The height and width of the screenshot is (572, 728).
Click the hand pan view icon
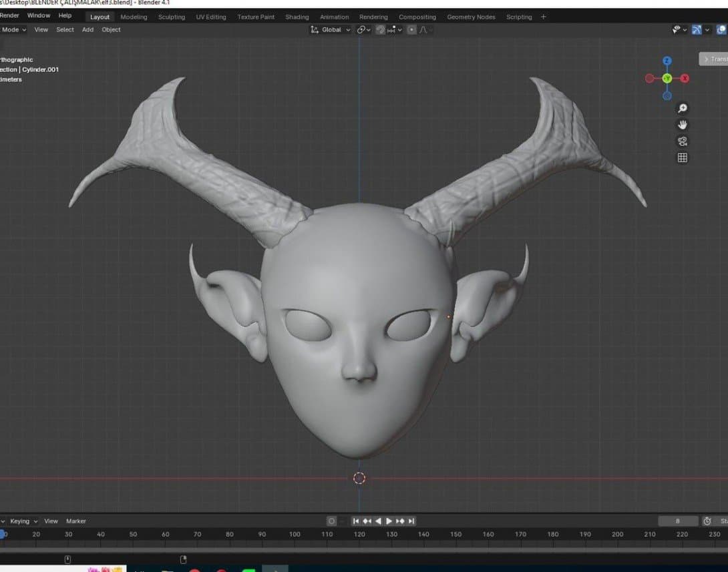pos(682,125)
